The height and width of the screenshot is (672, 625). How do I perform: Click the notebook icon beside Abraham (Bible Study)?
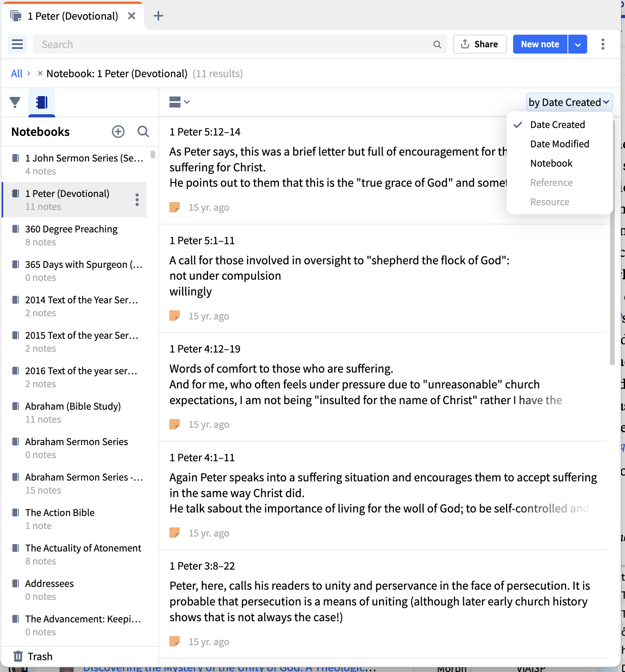coord(15,406)
